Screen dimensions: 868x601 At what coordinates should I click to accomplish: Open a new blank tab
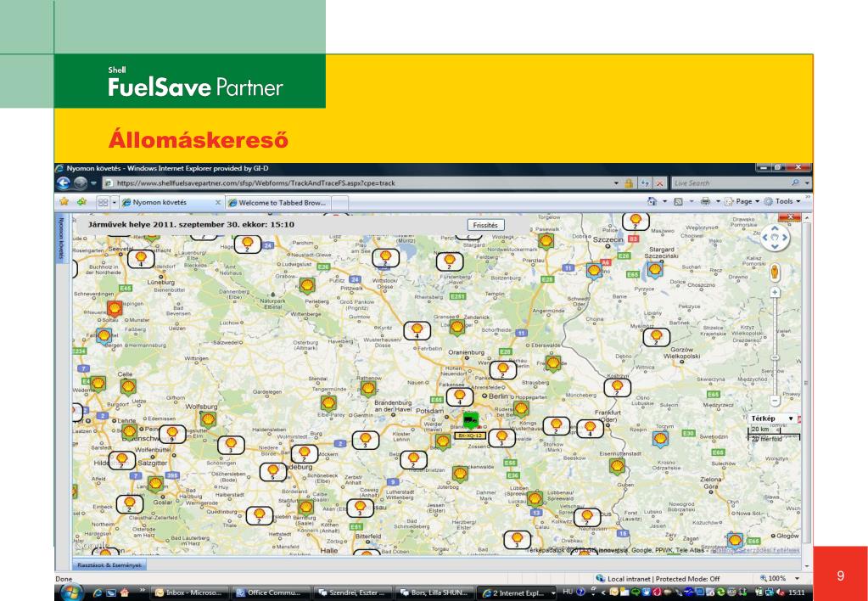click(340, 203)
